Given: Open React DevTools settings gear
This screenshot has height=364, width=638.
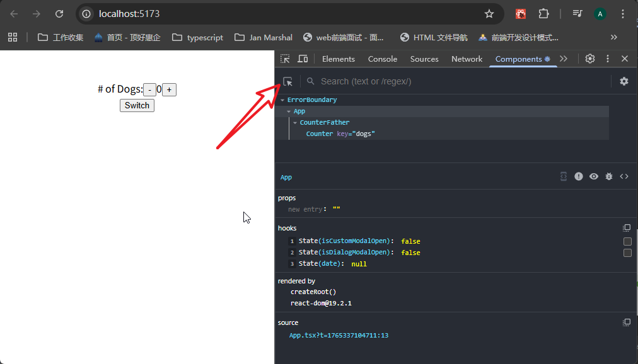Looking at the screenshot, I should coord(623,81).
